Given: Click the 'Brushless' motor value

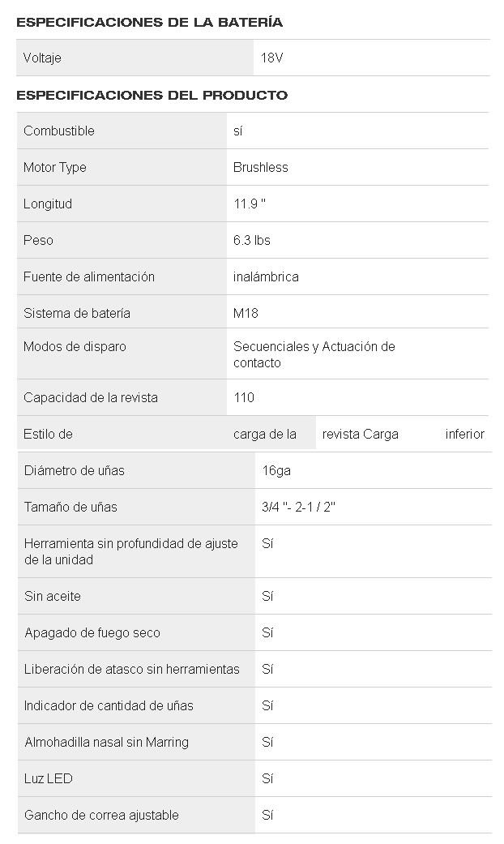Looking at the screenshot, I should point(261,167).
